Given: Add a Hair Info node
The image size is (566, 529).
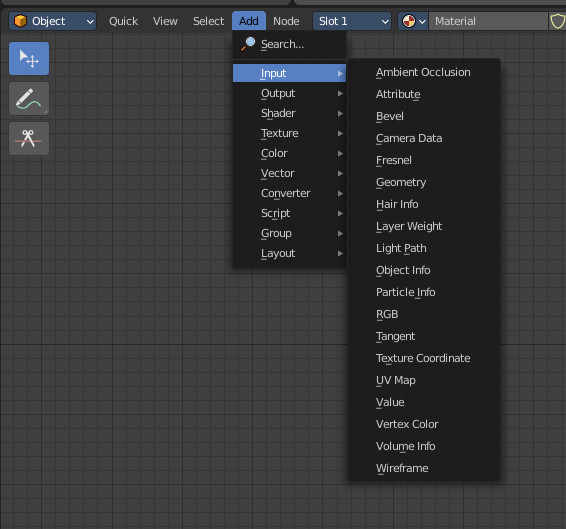Looking at the screenshot, I should [424, 204].
